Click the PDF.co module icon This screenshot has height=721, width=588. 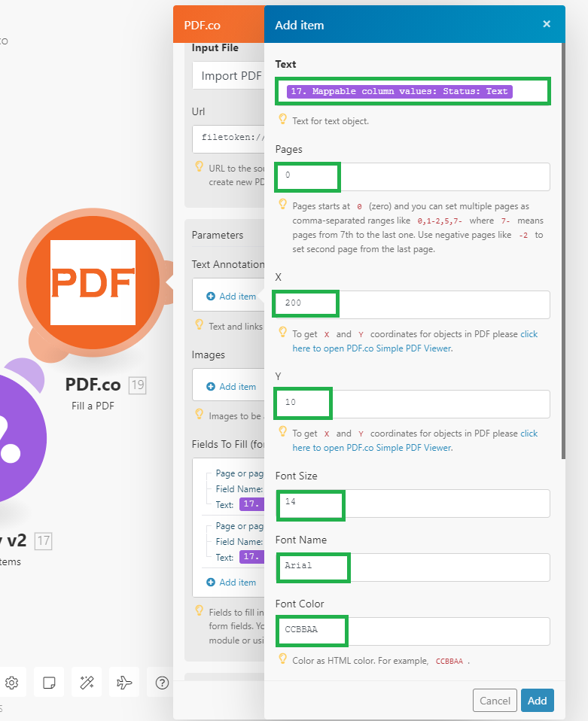pos(93,282)
